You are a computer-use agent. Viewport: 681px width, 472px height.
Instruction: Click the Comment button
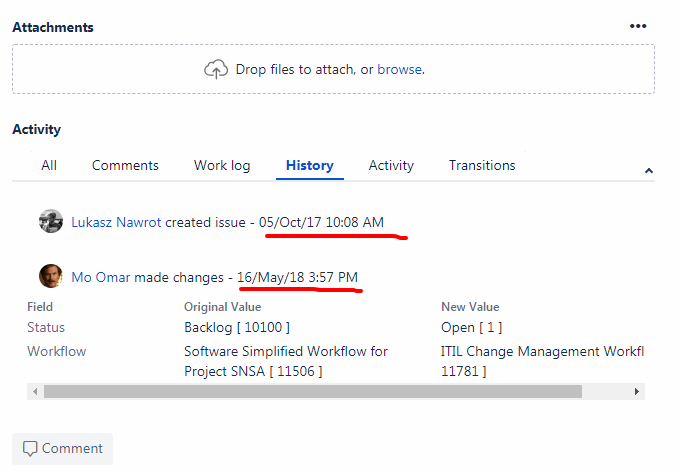coord(63,449)
